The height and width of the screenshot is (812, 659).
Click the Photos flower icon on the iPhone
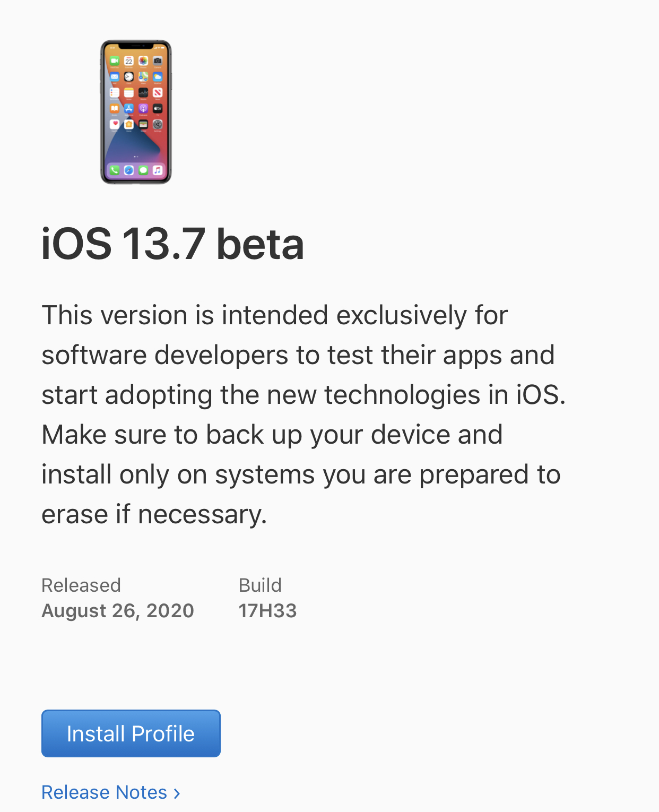pos(143,61)
